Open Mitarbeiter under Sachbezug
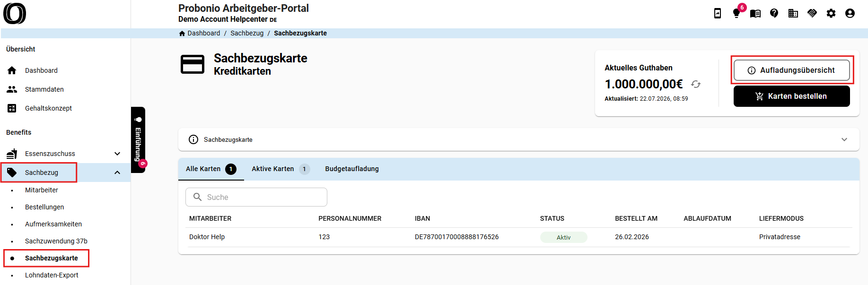Image resolution: width=868 pixels, height=285 pixels. (42, 190)
